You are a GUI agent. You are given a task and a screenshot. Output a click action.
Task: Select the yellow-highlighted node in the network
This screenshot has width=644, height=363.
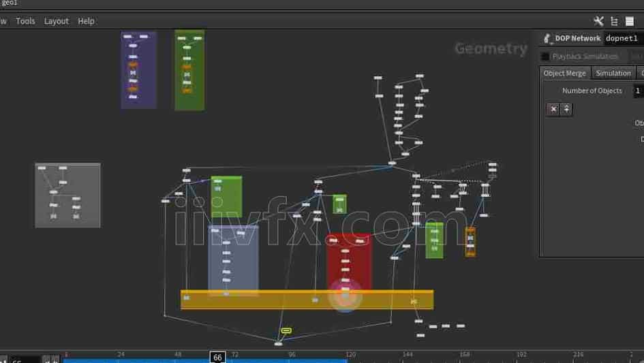click(x=286, y=330)
